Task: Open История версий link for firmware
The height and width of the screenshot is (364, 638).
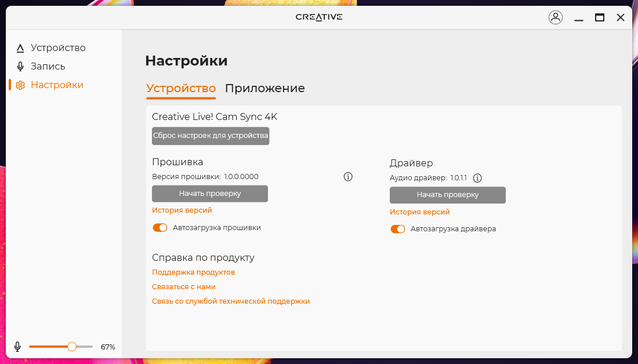Action: click(x=182, y=210)
